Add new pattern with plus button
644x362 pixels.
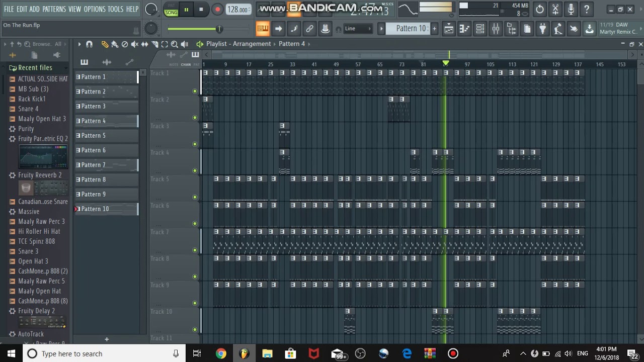click(x=434, y=29)
